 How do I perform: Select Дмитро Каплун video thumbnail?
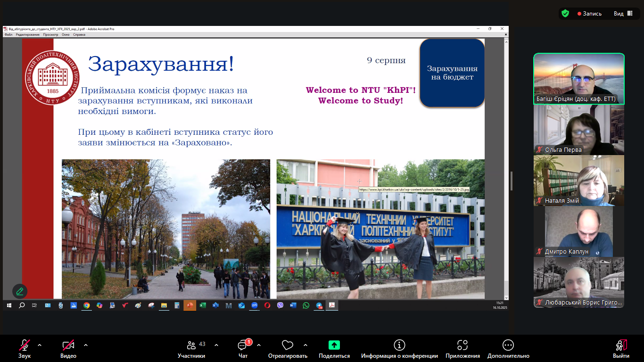coord(579,231)
